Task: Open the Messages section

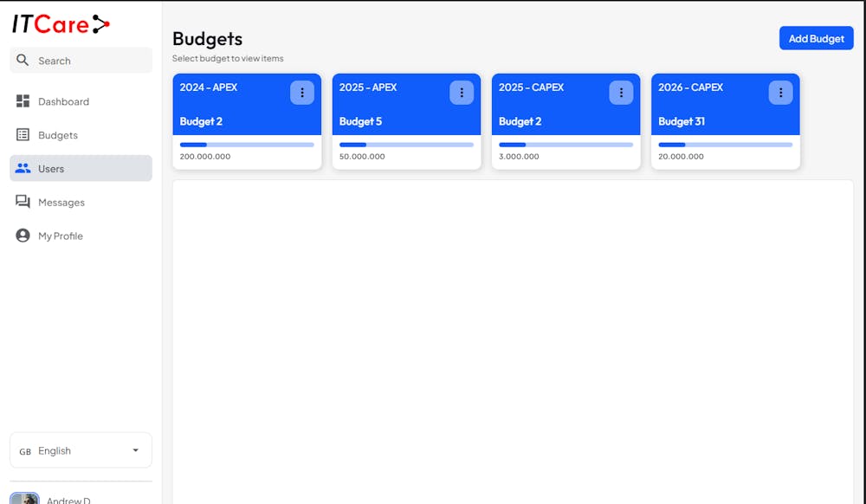Action: click(81, 202)
